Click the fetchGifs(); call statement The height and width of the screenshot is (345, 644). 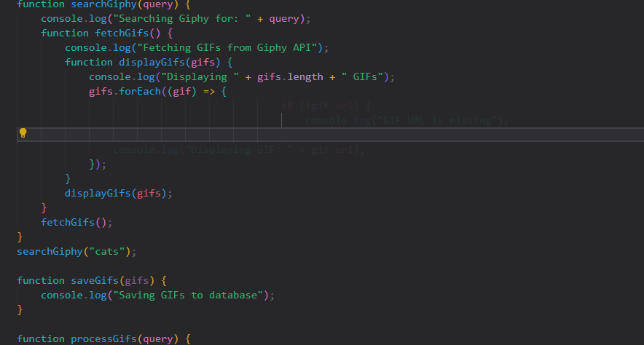(x=76, y=223)
